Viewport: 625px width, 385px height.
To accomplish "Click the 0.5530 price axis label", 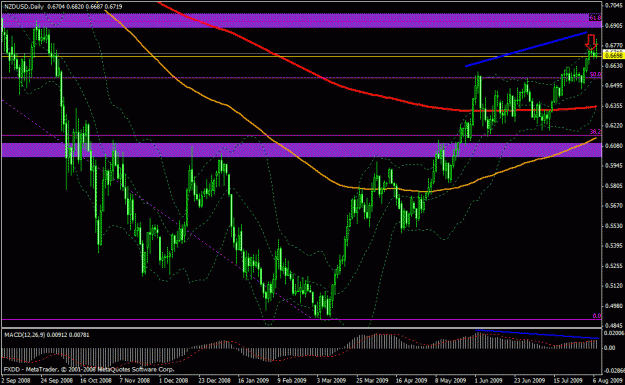I will pos(614,226).
